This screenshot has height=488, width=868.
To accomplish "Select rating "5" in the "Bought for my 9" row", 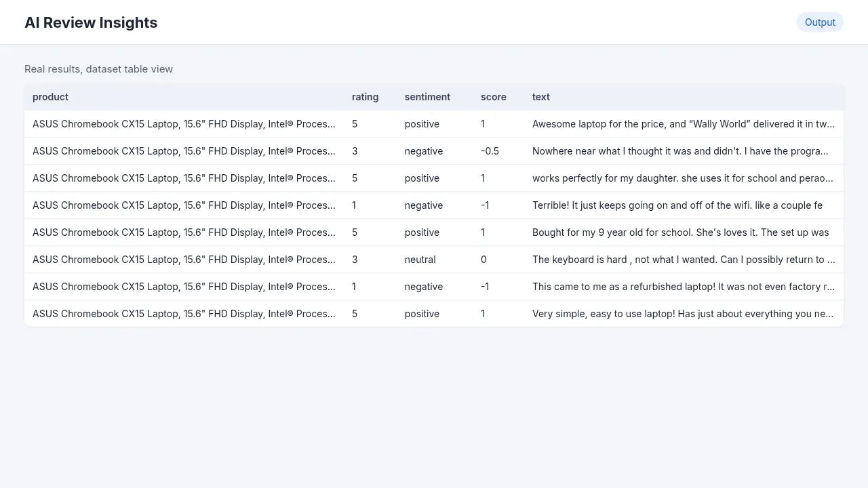I will (355, 232).
